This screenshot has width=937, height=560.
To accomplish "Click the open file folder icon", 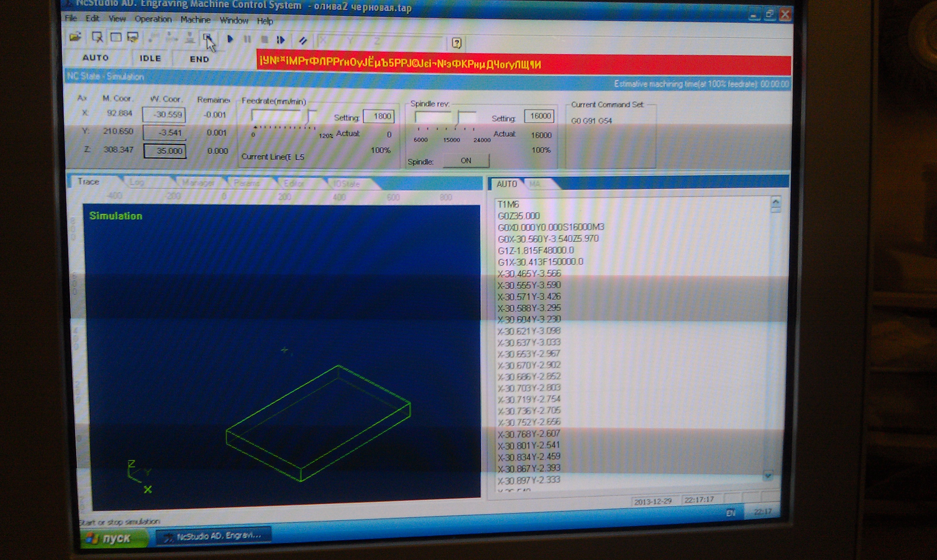I will pos(75,37).
